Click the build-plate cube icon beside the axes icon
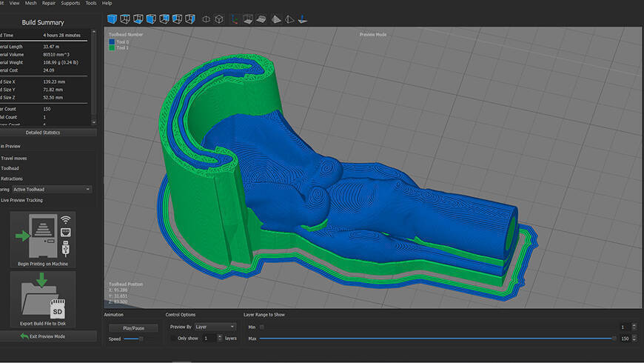The image size is (644, 363). 248,19
